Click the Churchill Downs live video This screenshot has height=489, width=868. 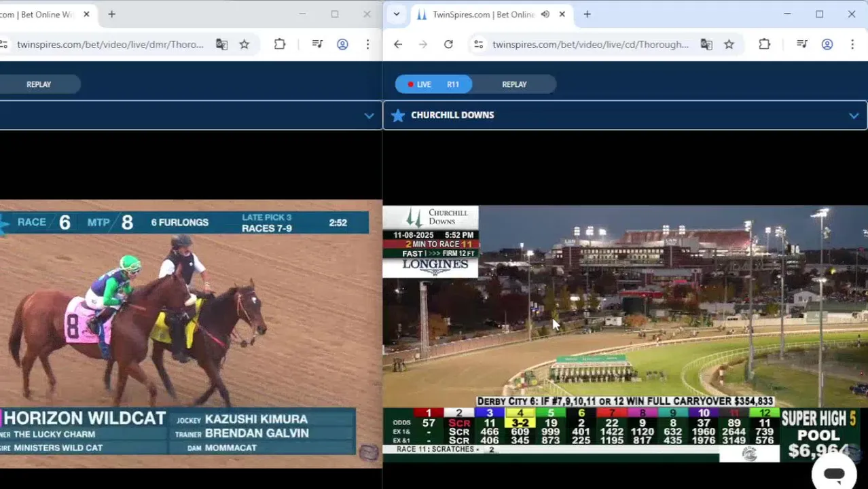pyautogui.click(x=625, y=333)
